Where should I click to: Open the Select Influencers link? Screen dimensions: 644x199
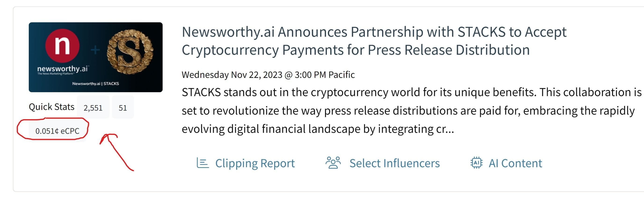coord(394,163)
